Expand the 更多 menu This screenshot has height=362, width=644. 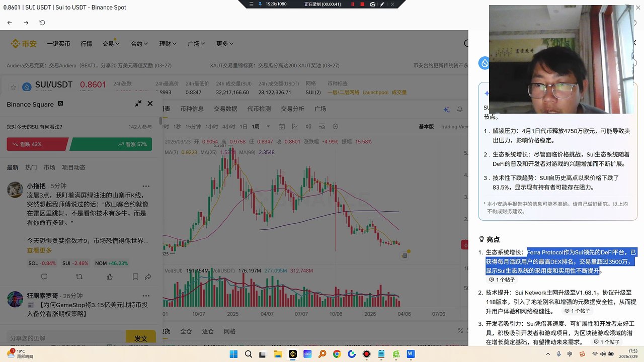click(225, 44)
